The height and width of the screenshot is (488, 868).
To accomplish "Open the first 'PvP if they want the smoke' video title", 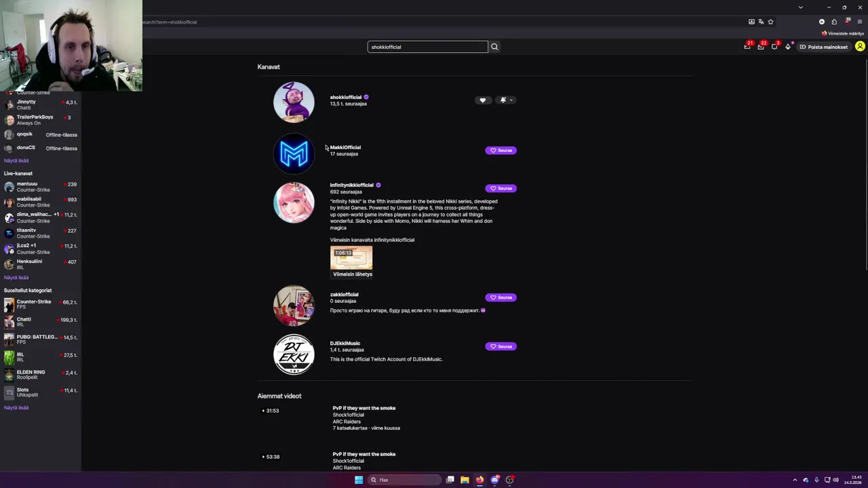I will click(x=364, y=408).
